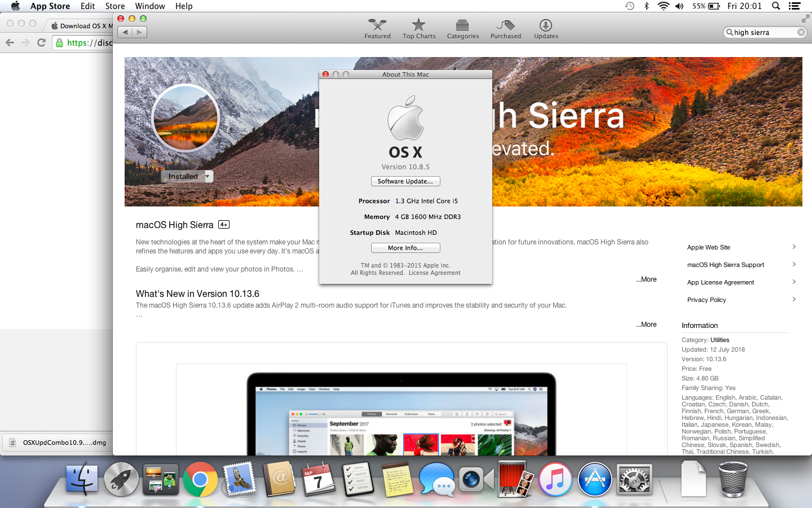Click the Chrome back arrow
The height and width of the screenshot is (508, 812).
10,42
